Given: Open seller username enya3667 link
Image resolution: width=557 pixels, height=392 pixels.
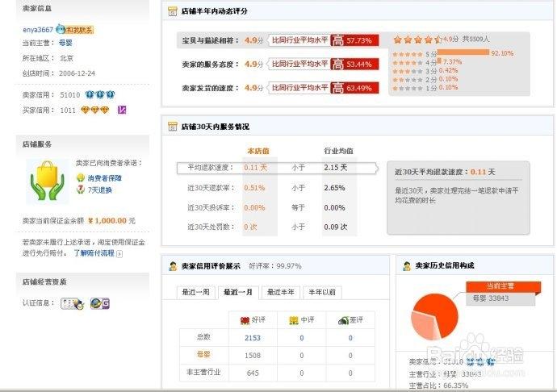Looking at the screenshot, I should point(38,30).
